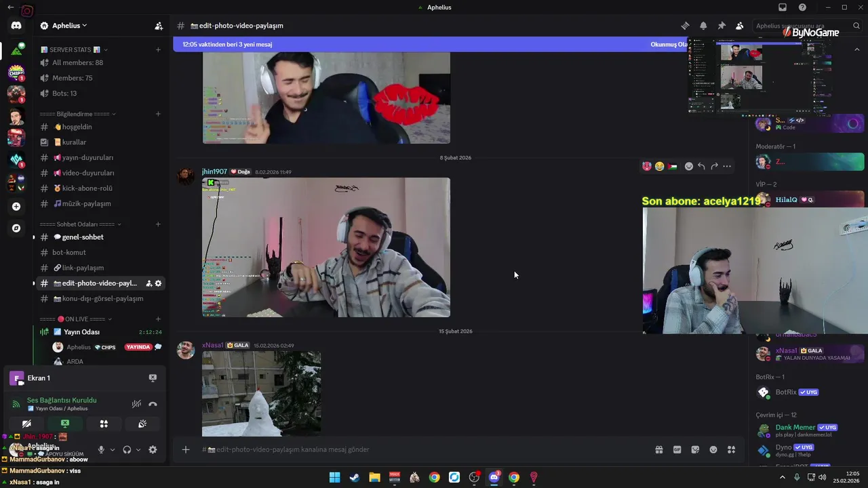Toggle noise suppression icon
The height and width of the screenshot is (488, 868).
136,404
